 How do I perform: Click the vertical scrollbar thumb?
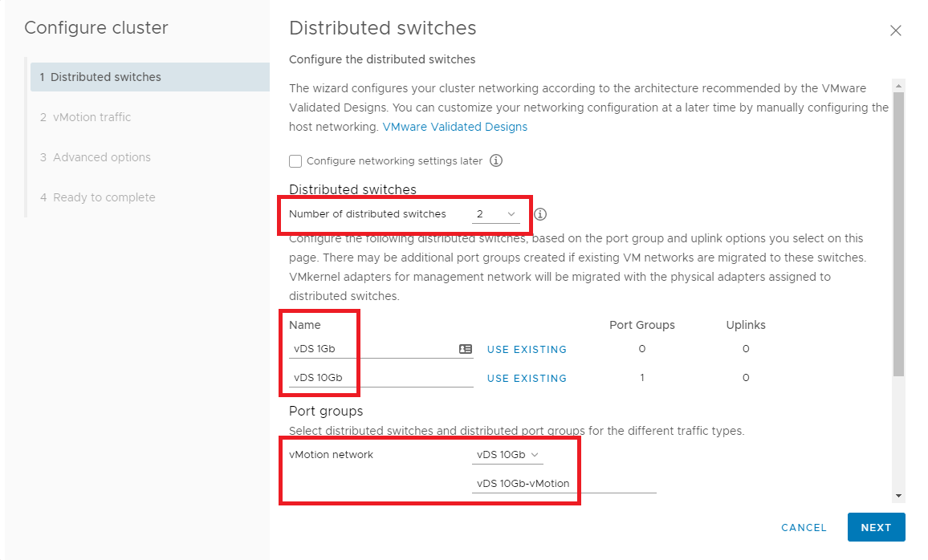(x=899, y=233)
